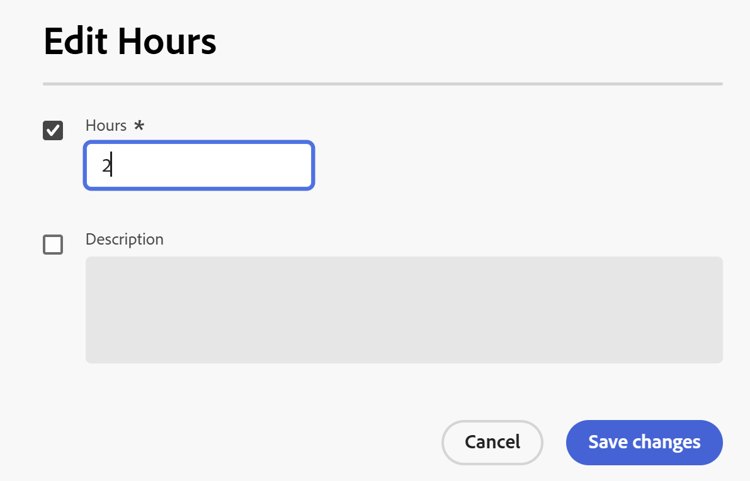Select the gray box under Description
This screenshot has width=750, height=481.
click(403, 309)
